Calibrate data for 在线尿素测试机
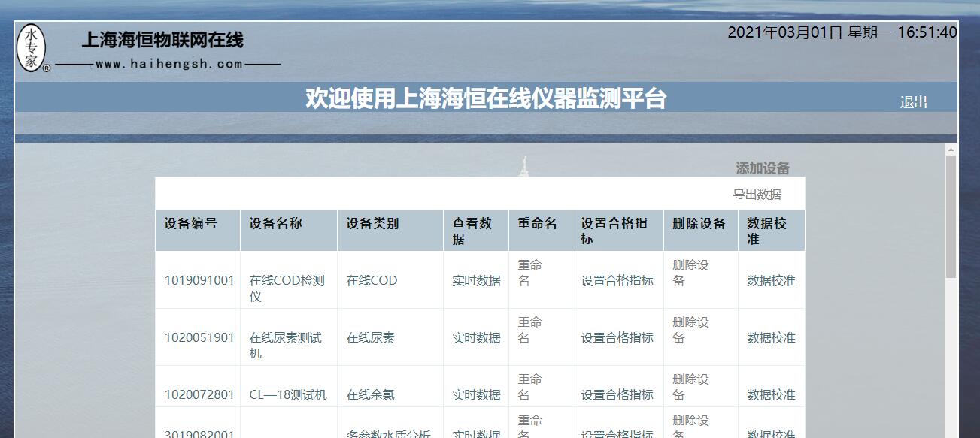980x438 pixels. [x=771, y=338]
